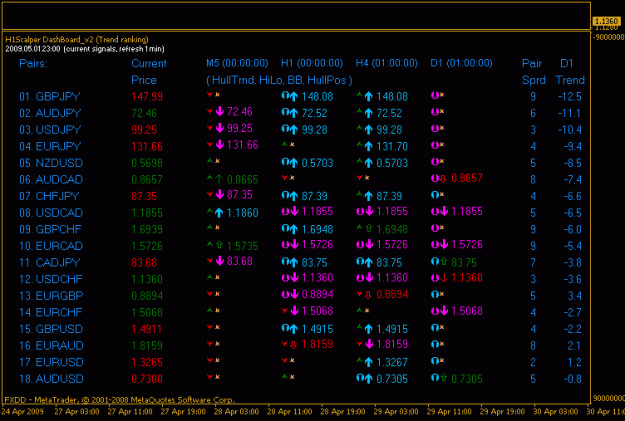625x421 pixels.
Task: Click the magenta H4 down arrow in EURAUD row
Action: tap(369, 344)
